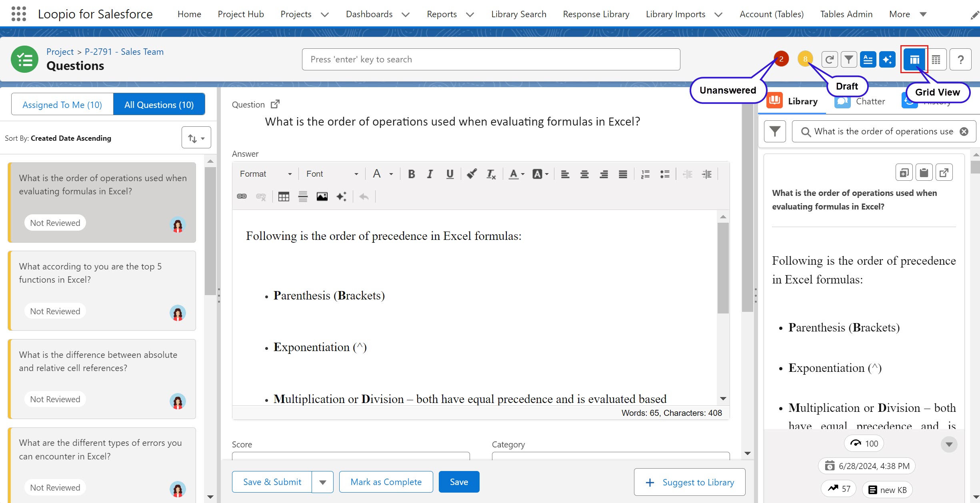Open the More navigation dropdown
The image size is (980, 503).
coord(908,14)
